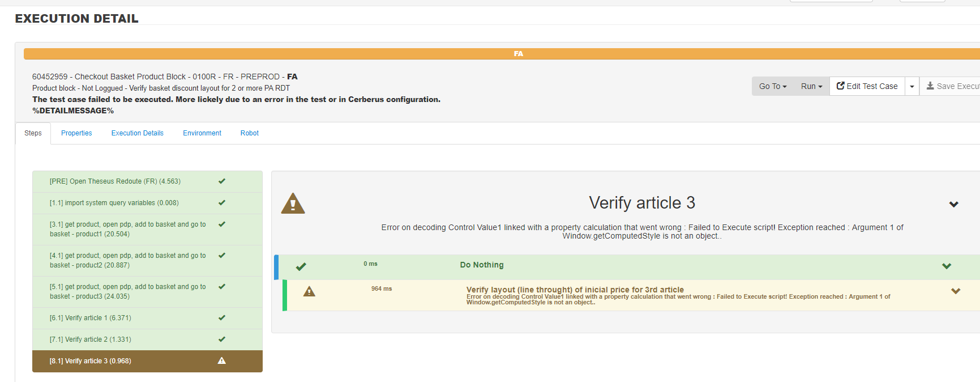Image resolution: width=980 pixels, height=382 pixels.
Task: Select step [7.1] Verify article 2
Action: point(147,339)
